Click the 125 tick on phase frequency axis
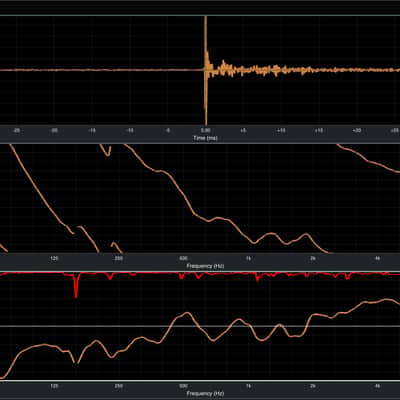The image size is (400, 400). pos(54,258)
